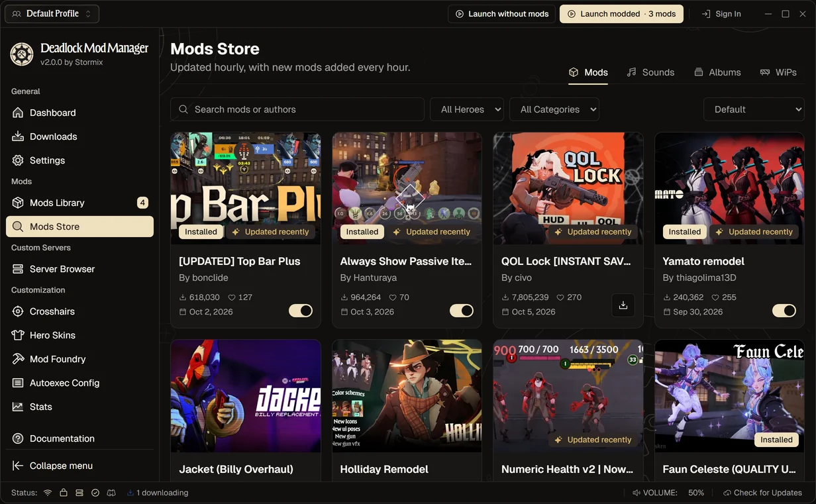
Task: Open the Stats page
Action: (x=79, y=407)
